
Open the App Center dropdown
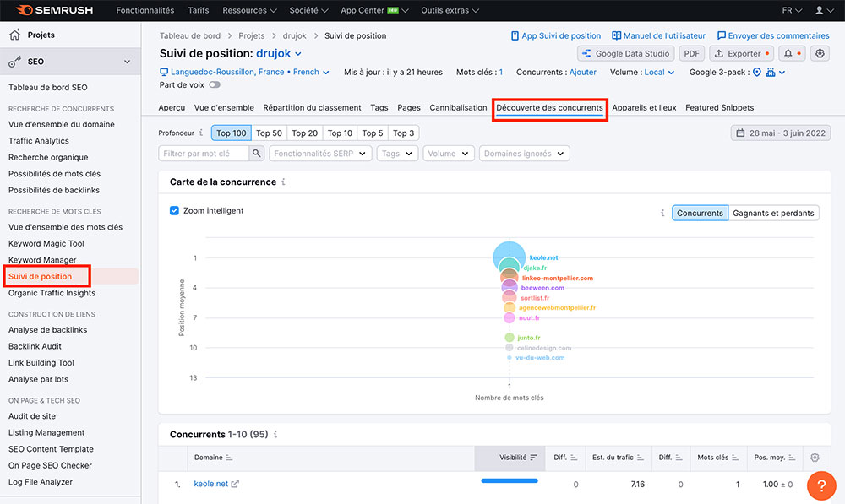pyautogui.click(x=374, y=10)
